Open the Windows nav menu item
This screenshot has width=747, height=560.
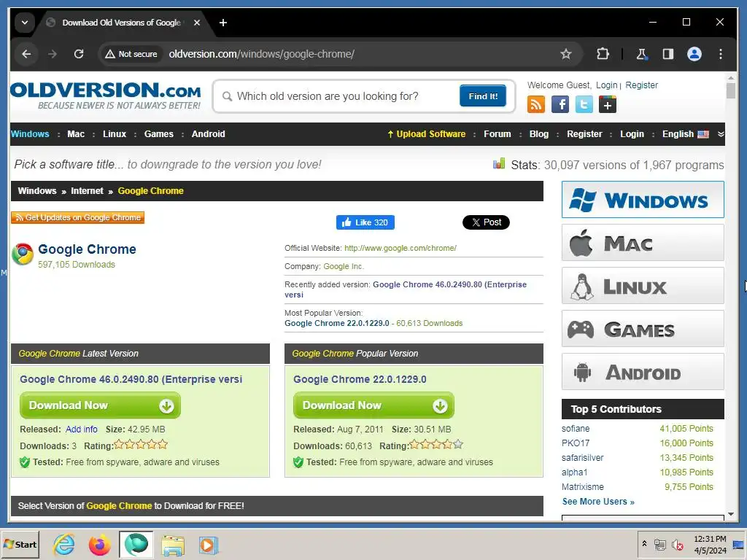pos(29,134)
